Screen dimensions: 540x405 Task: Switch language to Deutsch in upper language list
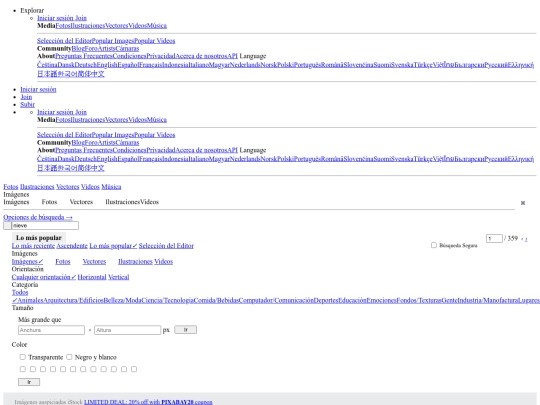[x=85, y=65]
